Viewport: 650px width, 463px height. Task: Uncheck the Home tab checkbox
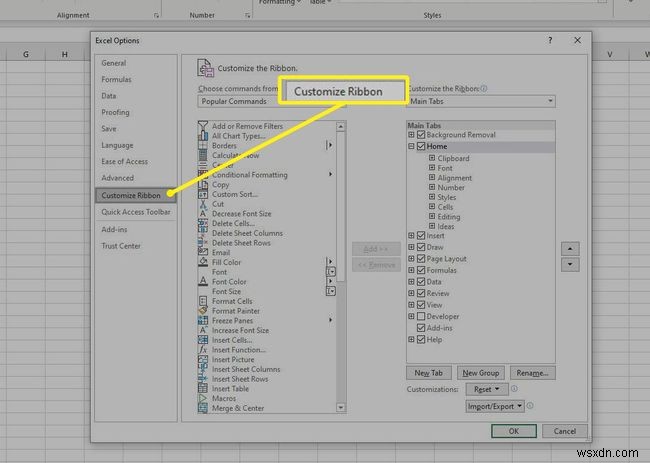[x=421, y=146]
